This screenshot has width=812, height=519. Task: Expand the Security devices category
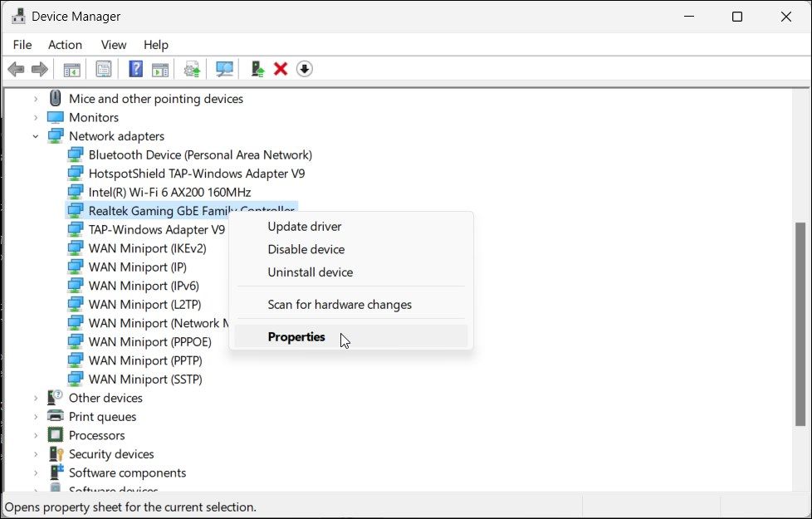(x=36, y=454)
